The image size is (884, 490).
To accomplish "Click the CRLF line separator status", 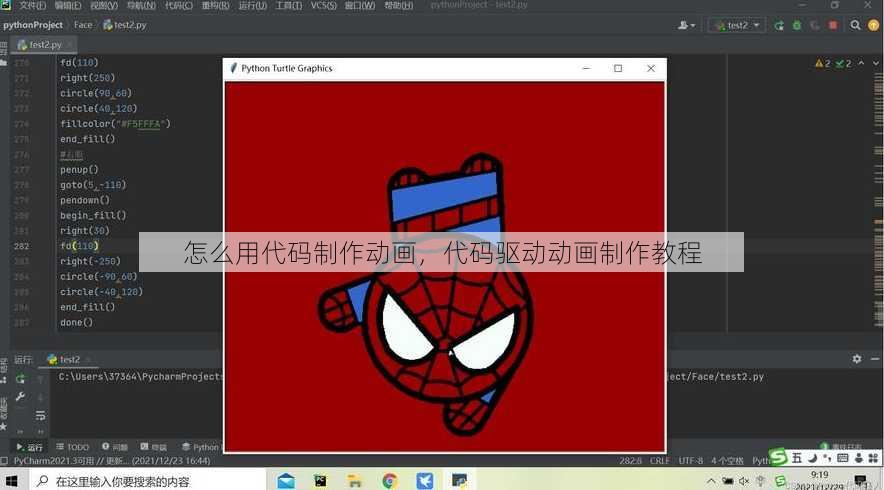I will [660, 461].
